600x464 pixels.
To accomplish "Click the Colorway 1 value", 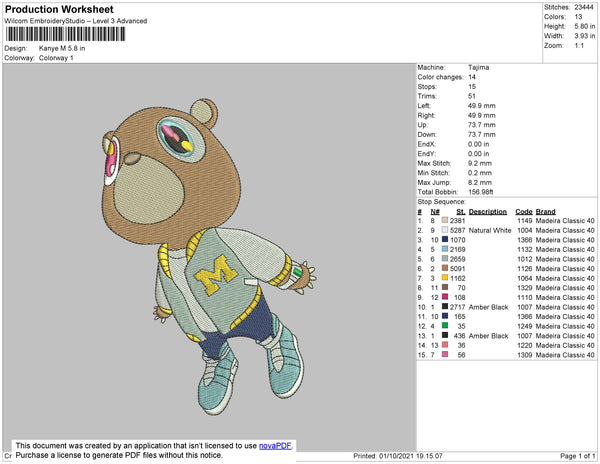I will (x=56, y=58).
